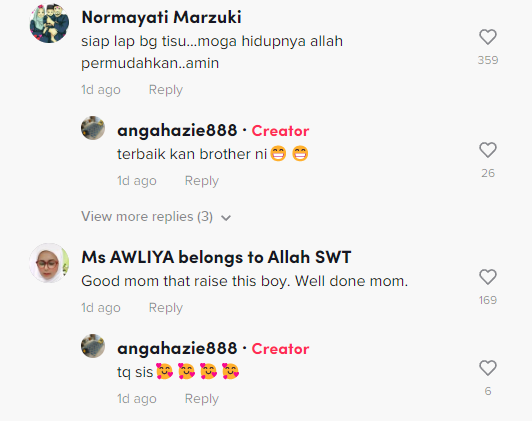Like Normayati Marzuki's comment with heart icon
The width and height of the screenshot is (532, 421).
(488, 37)
